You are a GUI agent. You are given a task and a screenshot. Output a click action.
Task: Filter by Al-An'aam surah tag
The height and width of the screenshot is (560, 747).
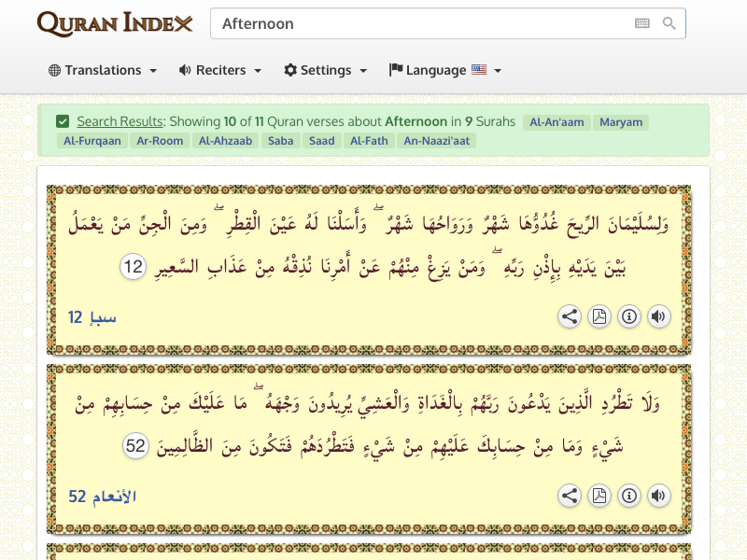tap(557, 122)
